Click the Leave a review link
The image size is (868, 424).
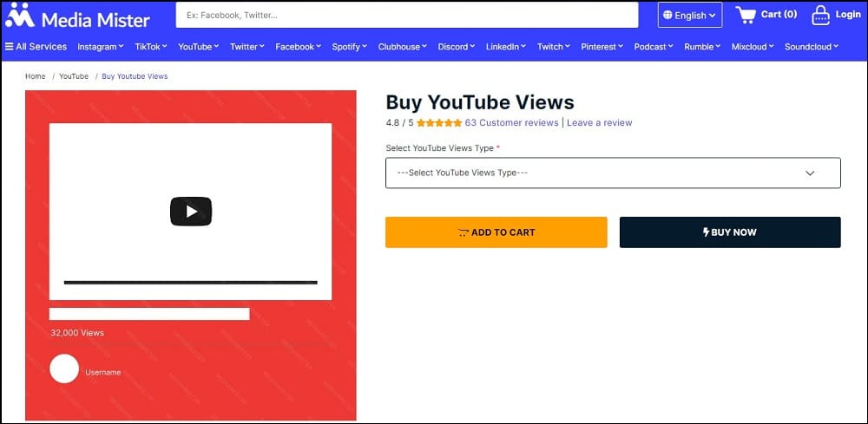(x=600, y=123)
